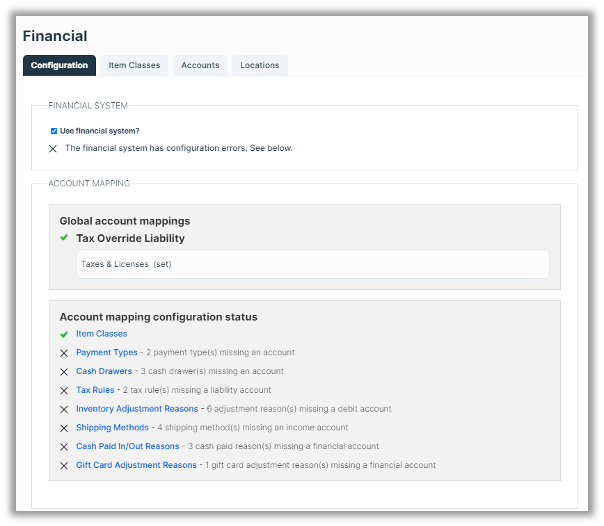Image resolution: width=604 pixels, height=526 pixels.
Task: Click the X icon beside Tax Rules
Action: [64, 390]
